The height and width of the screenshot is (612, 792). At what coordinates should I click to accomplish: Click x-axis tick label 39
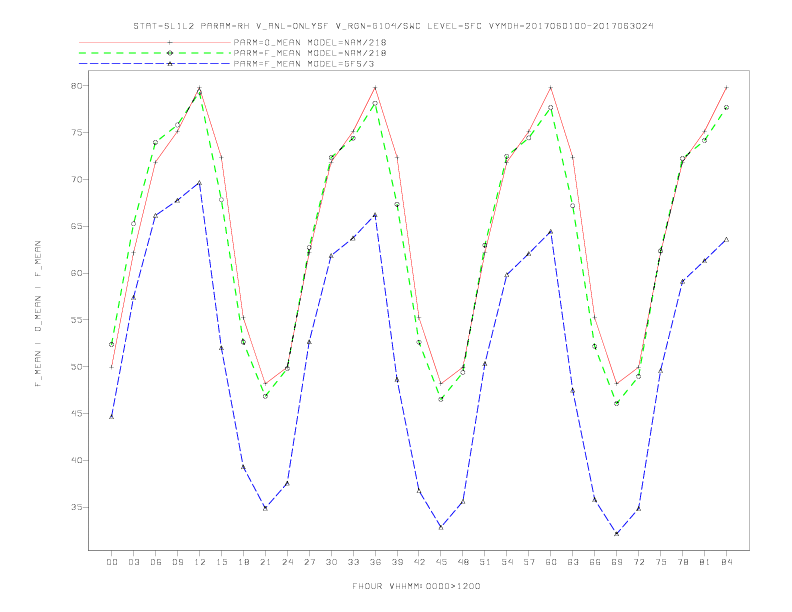click(397, 562)
